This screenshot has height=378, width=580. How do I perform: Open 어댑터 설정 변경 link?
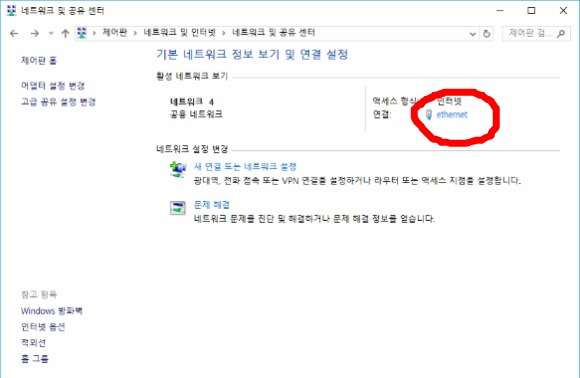53,86
